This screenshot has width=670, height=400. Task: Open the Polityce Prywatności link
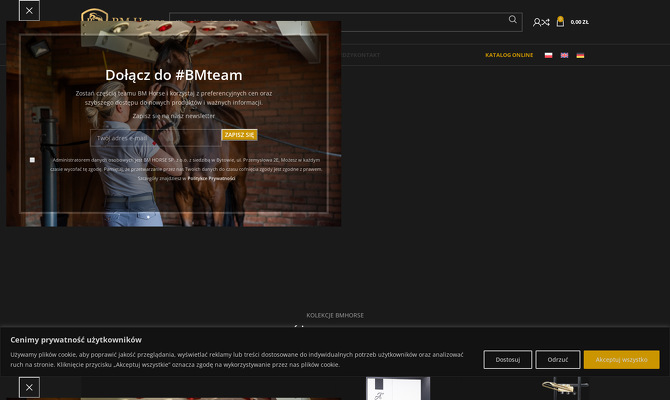click(x=212, y=178)
